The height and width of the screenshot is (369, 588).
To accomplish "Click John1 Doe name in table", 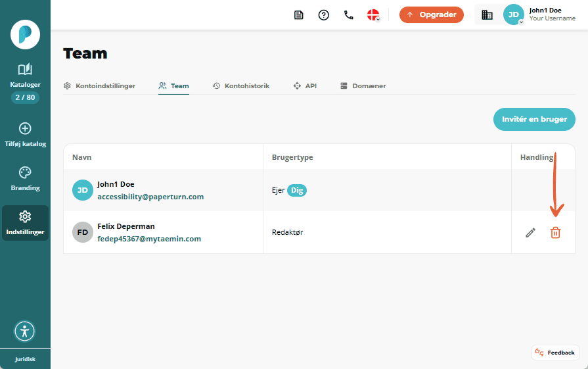I will click(116, 184).
